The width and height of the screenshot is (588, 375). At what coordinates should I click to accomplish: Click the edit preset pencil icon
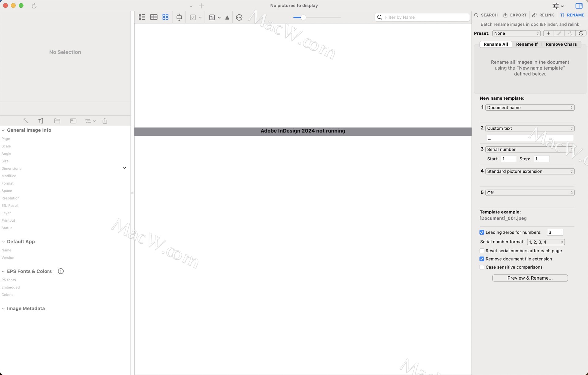click(559, 33)
